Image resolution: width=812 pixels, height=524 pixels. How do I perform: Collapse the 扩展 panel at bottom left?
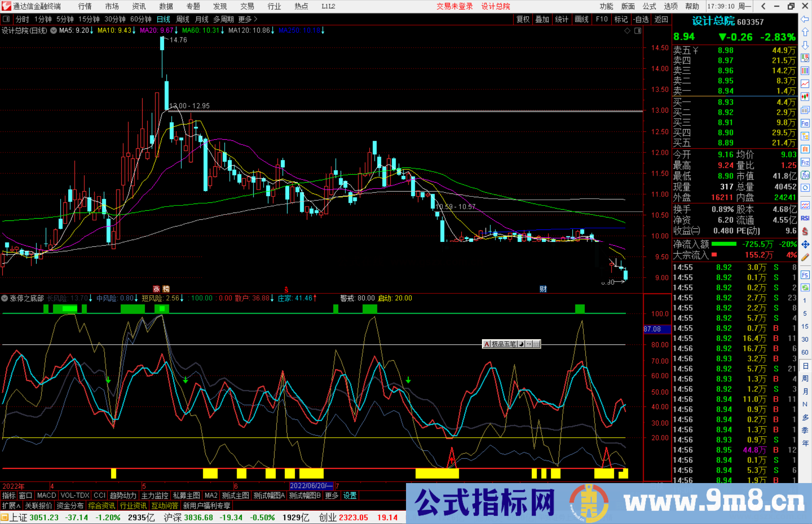tap(10, 506)
